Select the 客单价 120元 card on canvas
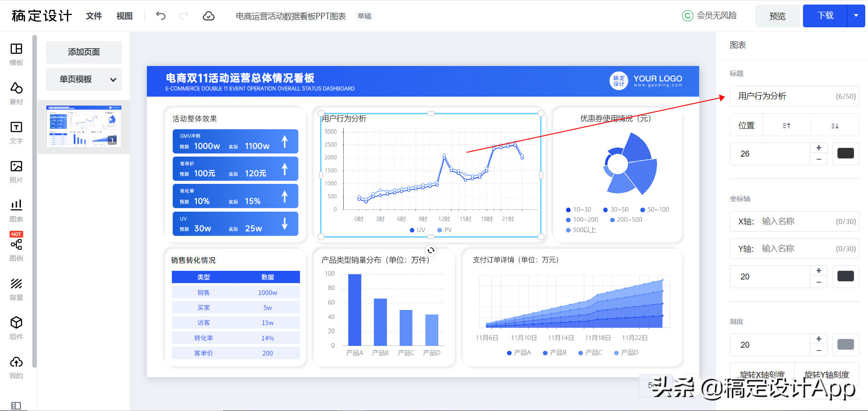Image resolution: width=868 pixels, height=411 pixels. [x=236, y=169]
